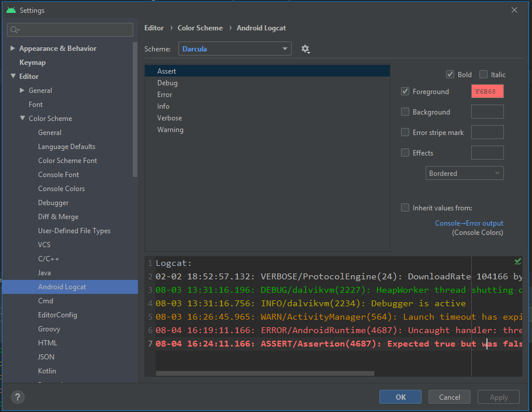The width and height of the screenshot is (532, 412).
Task: Click the scheme settings gear icon
Action: tap(305, 49)
